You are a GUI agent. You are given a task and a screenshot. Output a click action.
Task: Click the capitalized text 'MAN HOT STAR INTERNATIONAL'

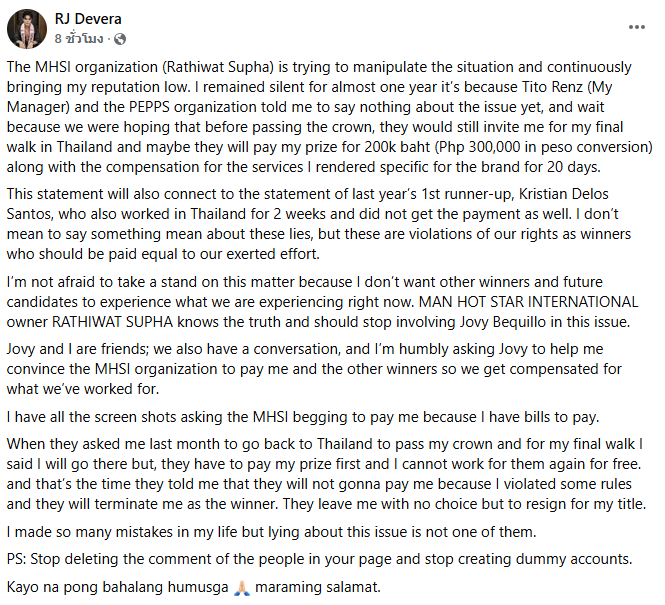pyautogui.click(x=528, y=302)
